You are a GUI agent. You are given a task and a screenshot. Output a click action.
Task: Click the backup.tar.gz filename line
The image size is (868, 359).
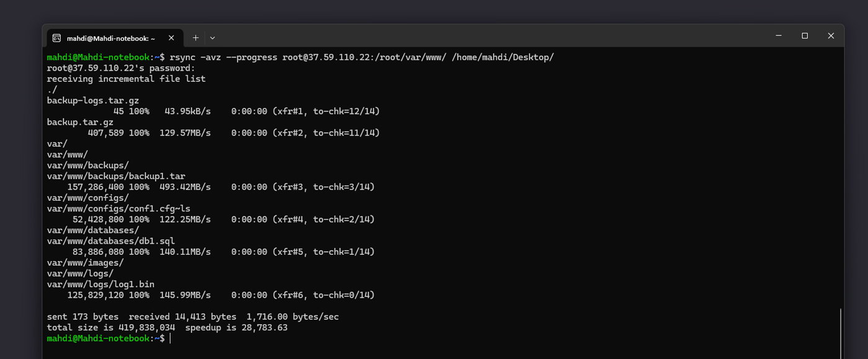coord(80,122)
